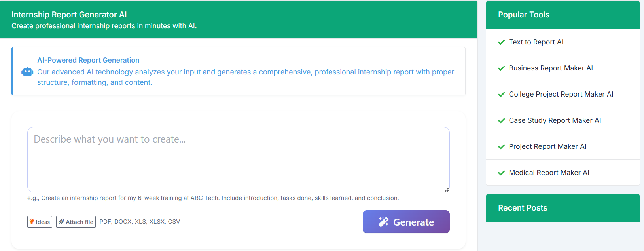
Task: Open the Project Report Maker AI link
Action: [547, 146]
